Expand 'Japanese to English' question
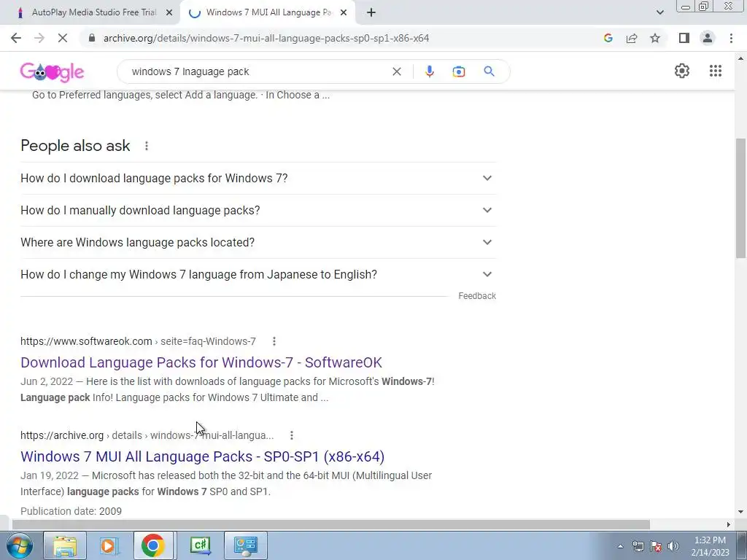 point(258,274)
